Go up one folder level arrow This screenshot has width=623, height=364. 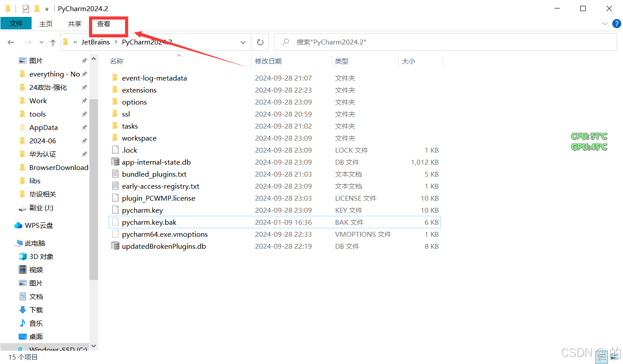[x=53, y=42]
